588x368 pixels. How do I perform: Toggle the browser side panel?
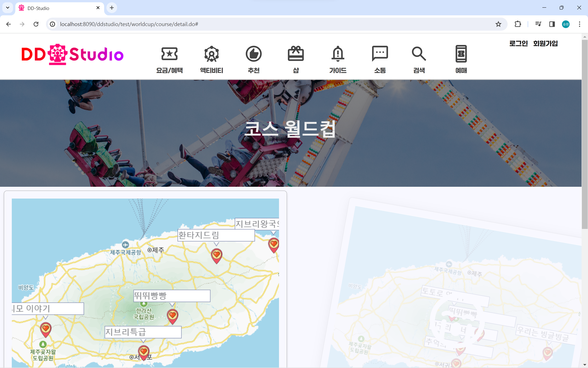[552, 24]
